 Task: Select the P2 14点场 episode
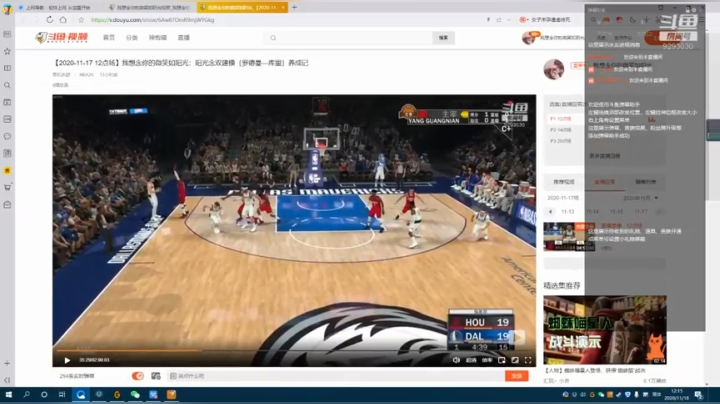pyautogui.click(x=561, y=130)
